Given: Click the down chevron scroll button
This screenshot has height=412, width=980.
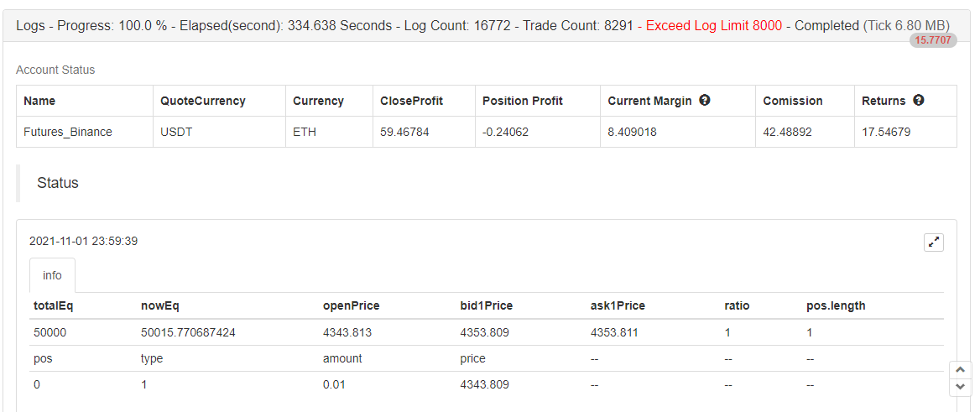Looking at the screenshot, I should [x=961, y=387].
